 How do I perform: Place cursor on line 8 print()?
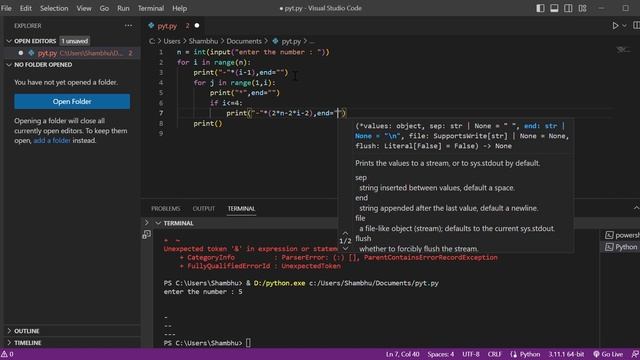(x=208, y=123)
